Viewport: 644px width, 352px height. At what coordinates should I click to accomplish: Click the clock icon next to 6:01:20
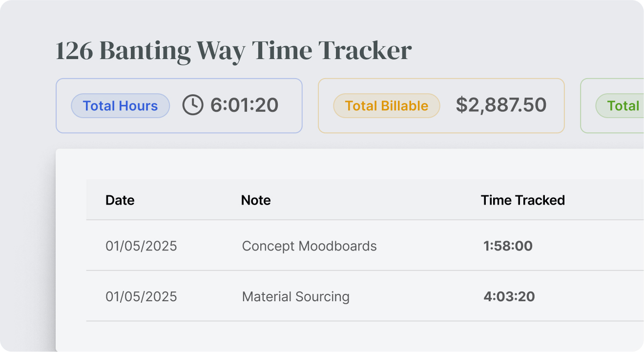[193, 105]
